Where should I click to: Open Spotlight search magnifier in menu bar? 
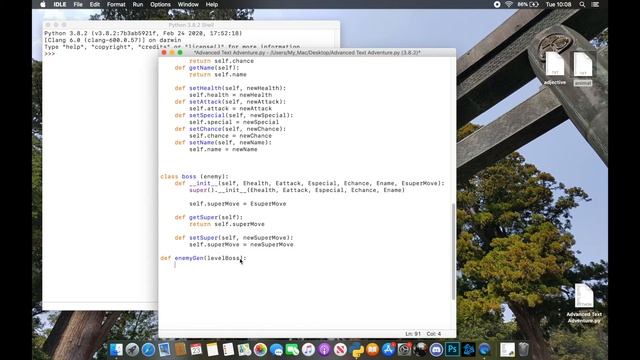pyautogui.click(x=582, y=4)
